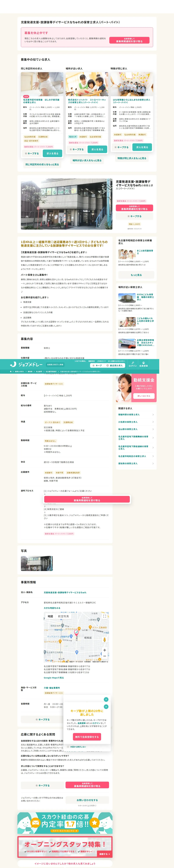Close the upper keep-limit popup
Image resolution: width=174 pixels, height=868 pixels.
(106, 699)
